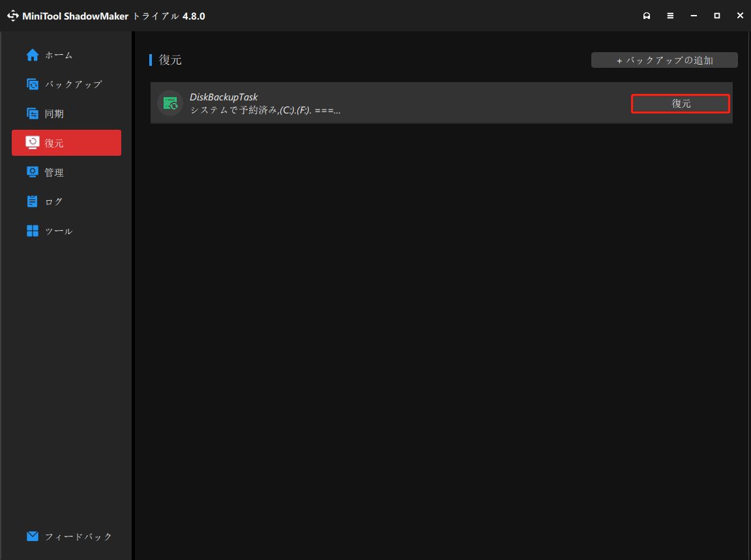Image resolution: width=751 pixels, height=560 pixels.
Task: Open the ホーム (Home) section icon
Action: [33, 55]
